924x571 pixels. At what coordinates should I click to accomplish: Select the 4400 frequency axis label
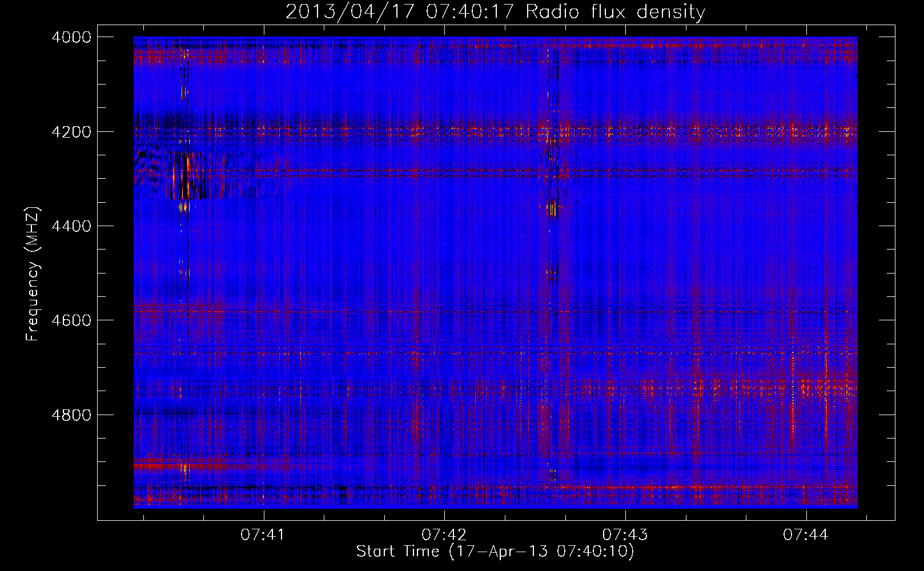[71, 226]
